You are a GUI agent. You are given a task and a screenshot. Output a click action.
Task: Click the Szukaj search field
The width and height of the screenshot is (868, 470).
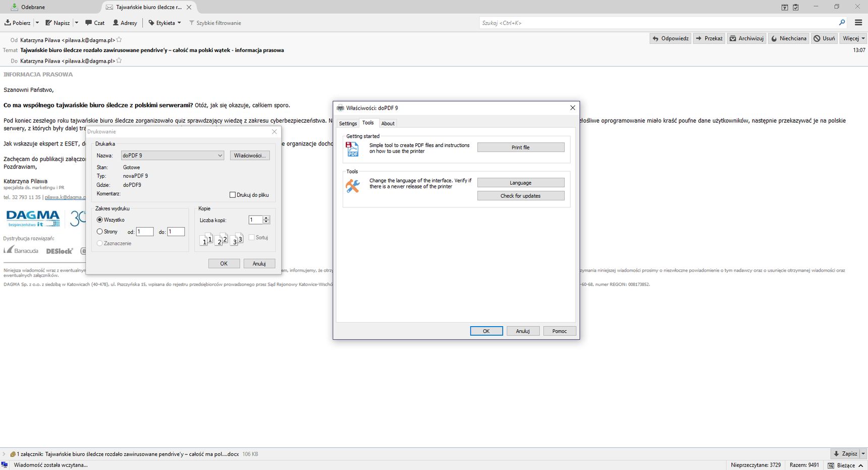tap(659, 23)
